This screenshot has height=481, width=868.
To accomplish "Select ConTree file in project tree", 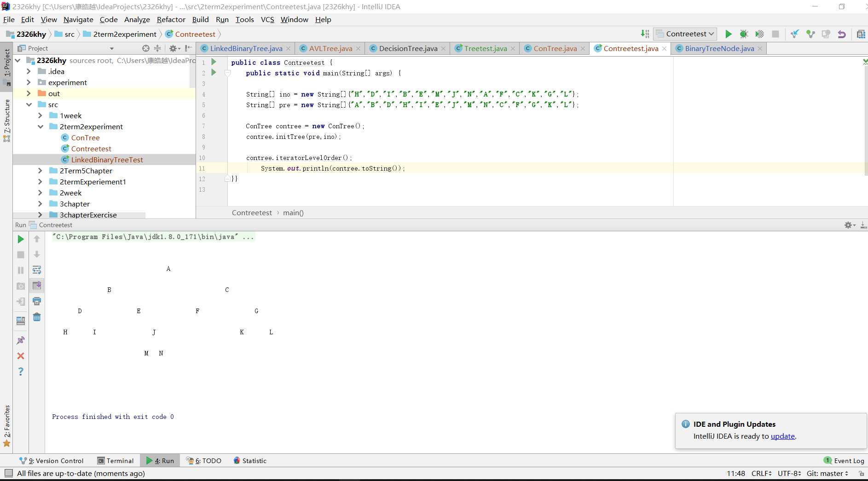I will [85, 137].
